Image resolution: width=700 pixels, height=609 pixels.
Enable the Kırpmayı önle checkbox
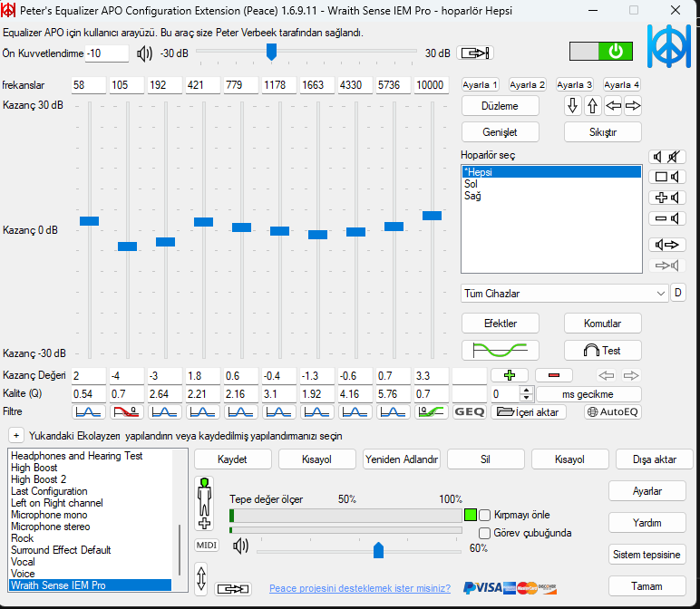pos(484,515)
